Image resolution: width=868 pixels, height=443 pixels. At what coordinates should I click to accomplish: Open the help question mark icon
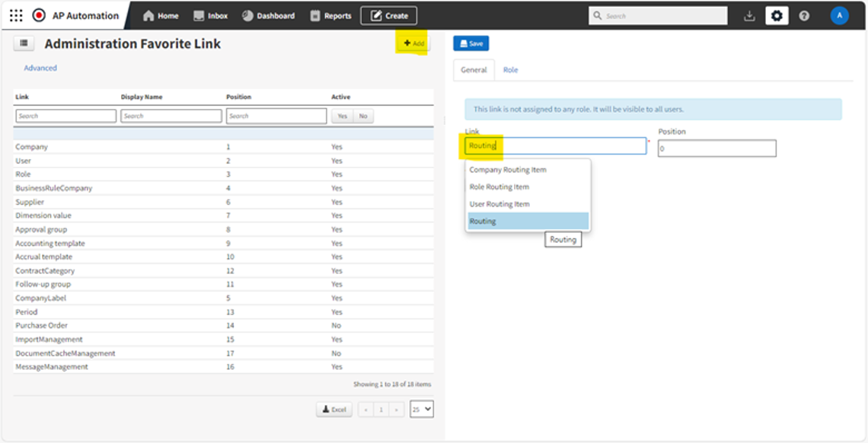click(804, 15)
